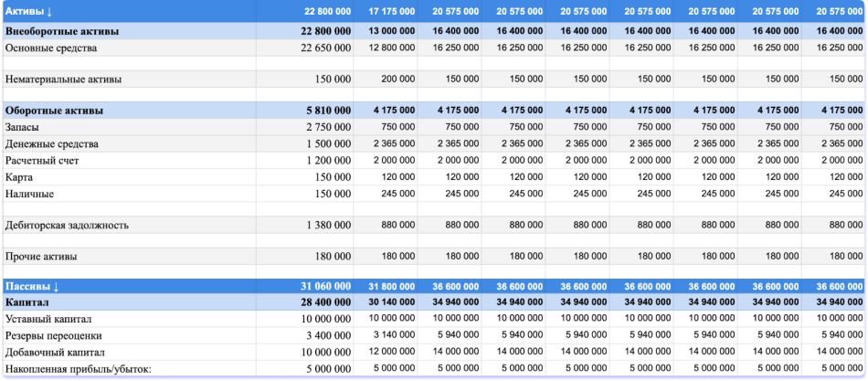Select the Оборотные активы row label

pyautogui.click(x=54, y=111)
